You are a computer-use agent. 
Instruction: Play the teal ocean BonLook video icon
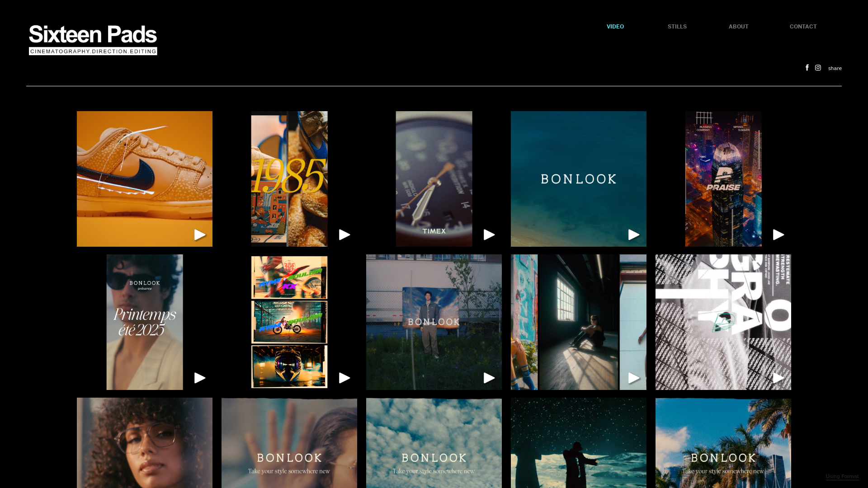(x=634, y=235)
